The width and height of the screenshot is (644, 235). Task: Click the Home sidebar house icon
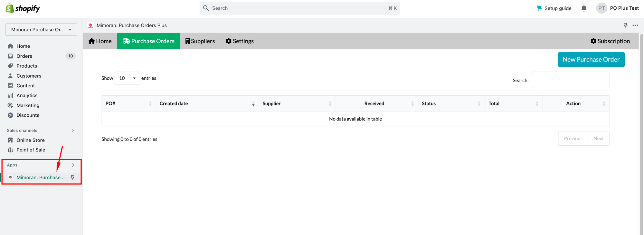tap(10, 46)
